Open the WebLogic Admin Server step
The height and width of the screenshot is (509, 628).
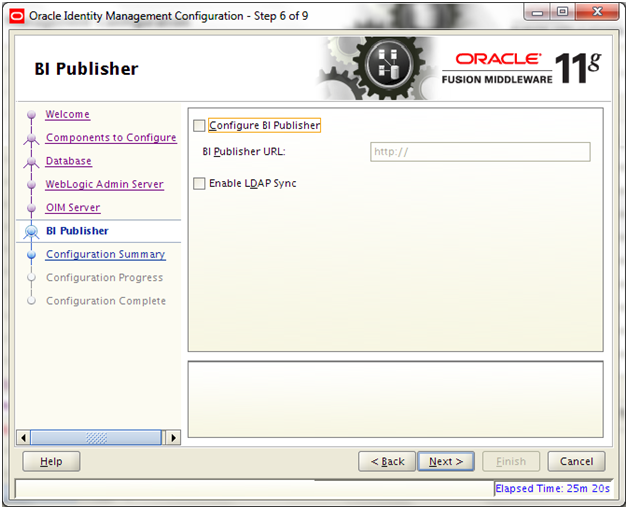point(105,184)
